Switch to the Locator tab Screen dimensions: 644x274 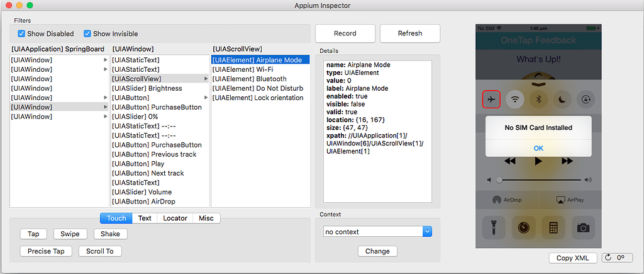tap(175, 219)
